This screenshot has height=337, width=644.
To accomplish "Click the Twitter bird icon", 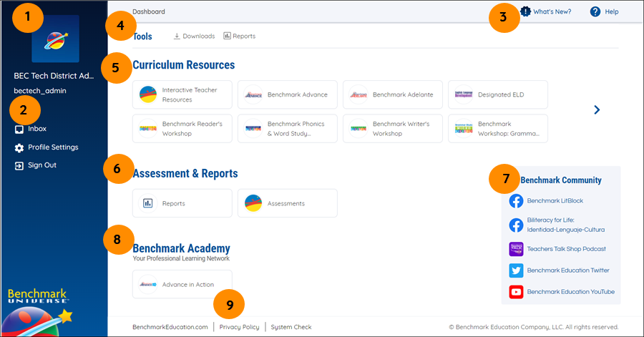I will pyautogui.click(x=516, y=270).
